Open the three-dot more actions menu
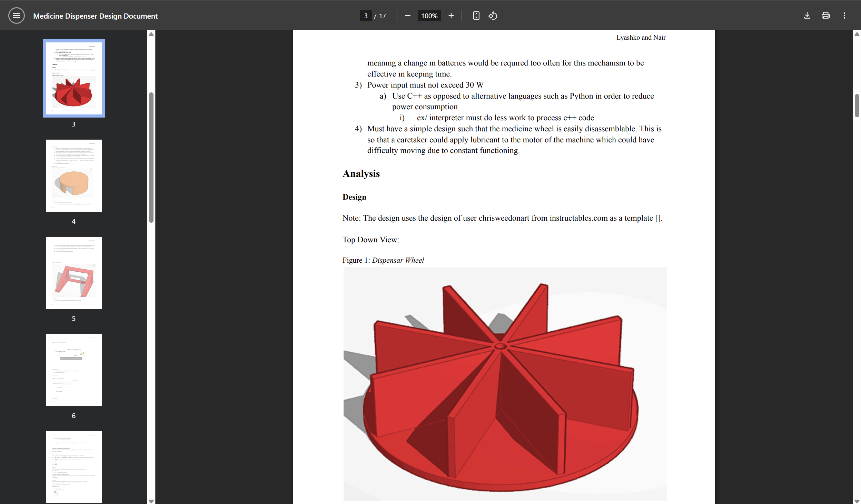The image size is (861, 504). [x=844, y=16]
